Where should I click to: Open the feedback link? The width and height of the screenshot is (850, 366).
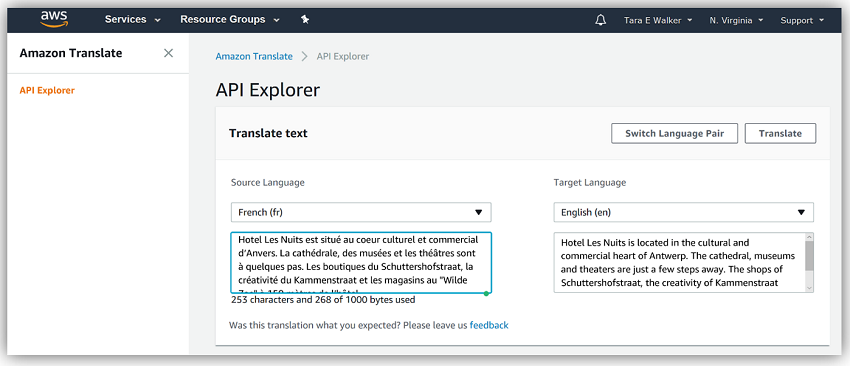[x=489, y=325]
